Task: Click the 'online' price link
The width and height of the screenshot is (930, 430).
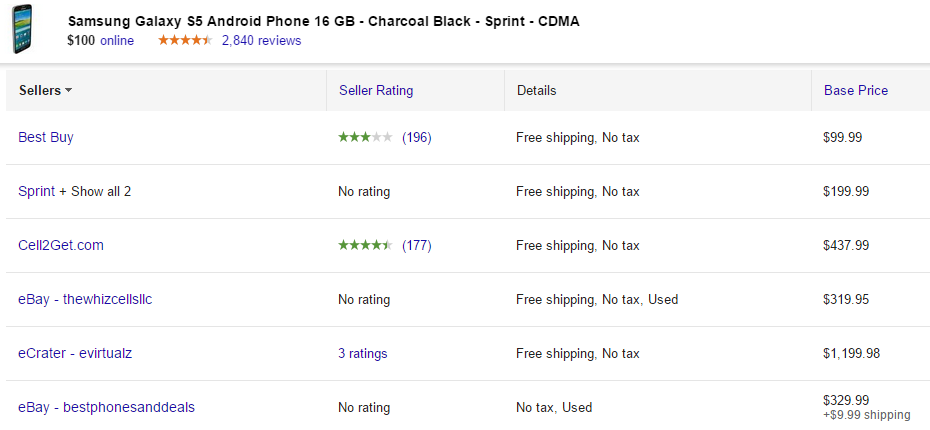Action: pos(117,41)
